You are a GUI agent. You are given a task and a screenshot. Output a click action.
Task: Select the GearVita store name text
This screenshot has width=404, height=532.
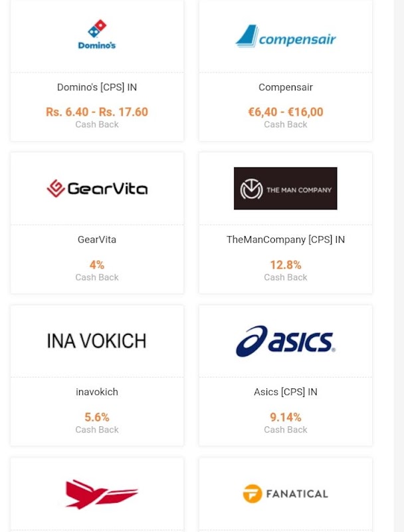pyautogui.click(x=97, y=239)
